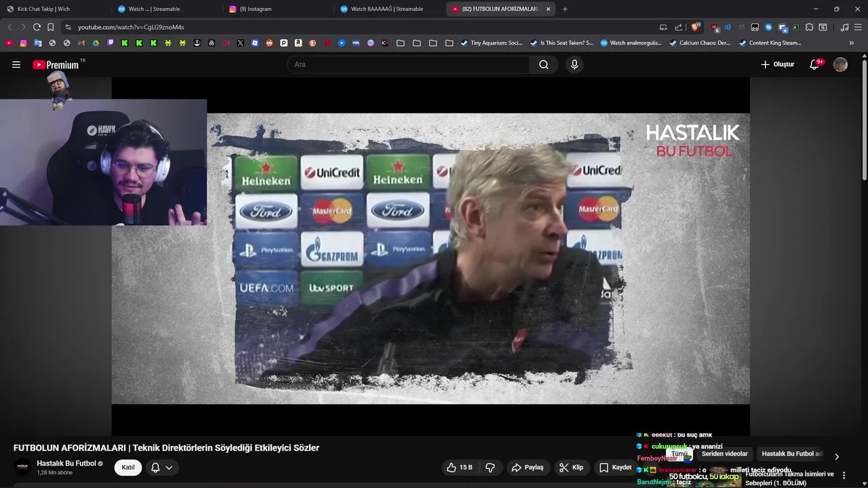Click the search magnifier button
The height and width of the screenshot is (488, 868).
coord(544,64)
